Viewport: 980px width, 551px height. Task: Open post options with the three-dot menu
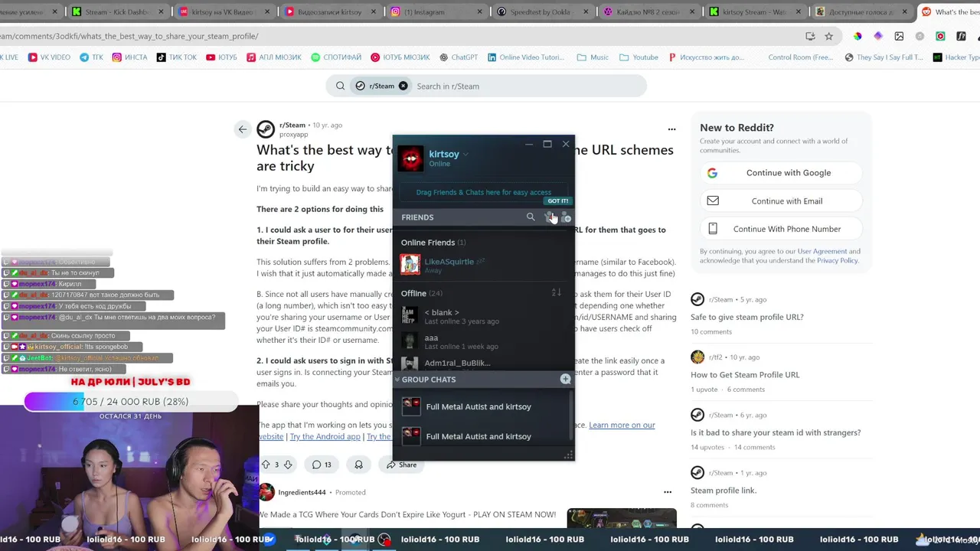(671, 129)
